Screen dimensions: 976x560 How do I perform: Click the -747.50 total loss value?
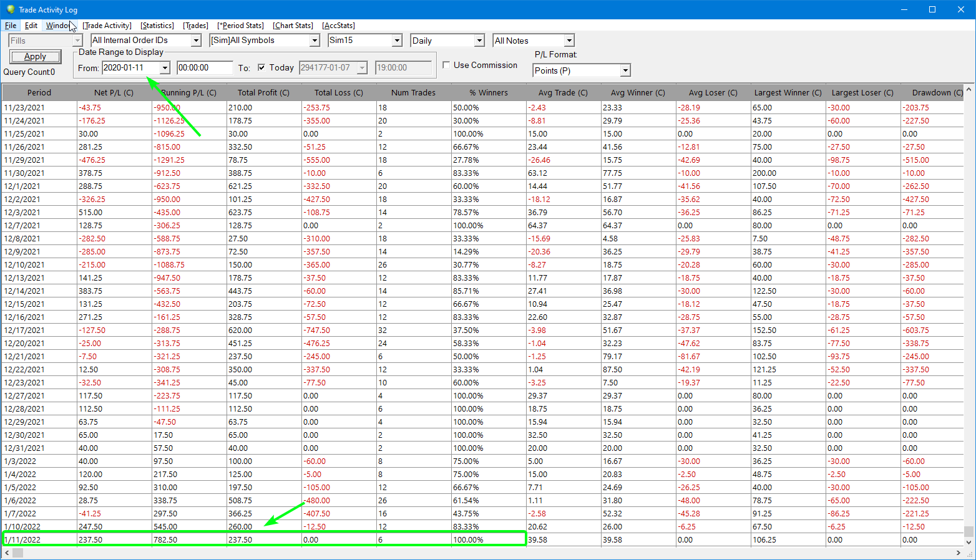pos(316,331)
